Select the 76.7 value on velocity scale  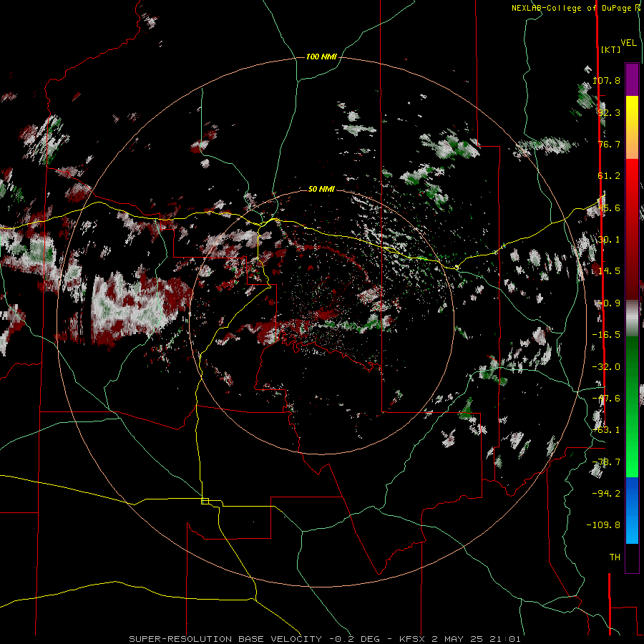pyautogui.click(x=609, y=144)
